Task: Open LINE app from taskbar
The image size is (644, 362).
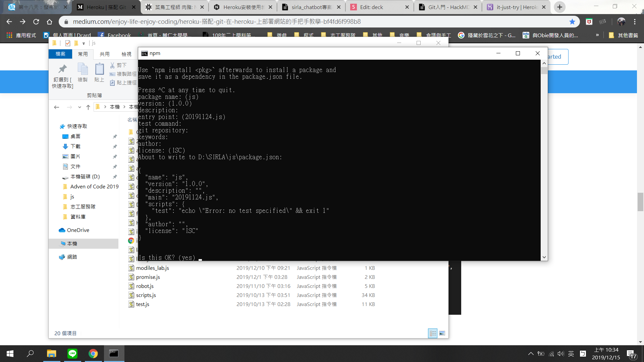Action: click(x=72, y=354)
